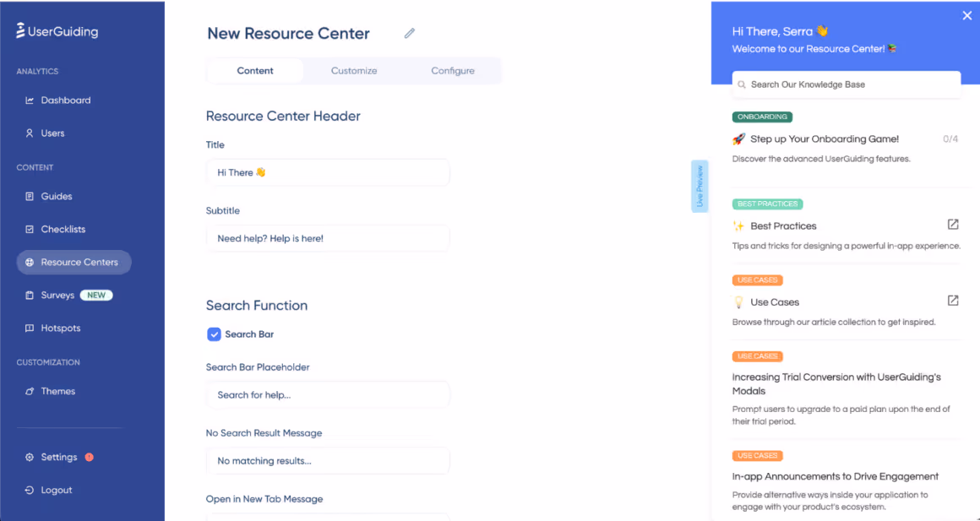
Task: Click the search magnifier icon in preview
Action: tap(742, 84)
